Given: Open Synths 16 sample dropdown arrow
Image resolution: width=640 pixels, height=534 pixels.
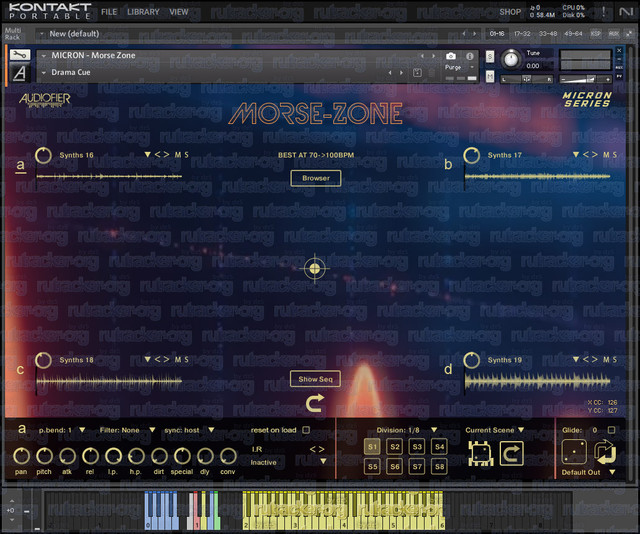Looking at the screenshot, I should (147, 154).
